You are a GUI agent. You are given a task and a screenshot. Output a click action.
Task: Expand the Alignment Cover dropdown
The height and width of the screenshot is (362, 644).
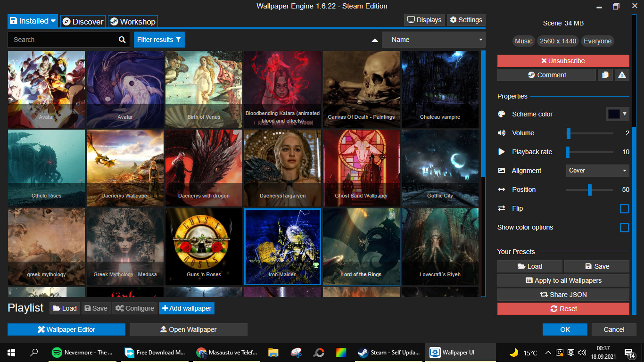click(x=597, y=171)
